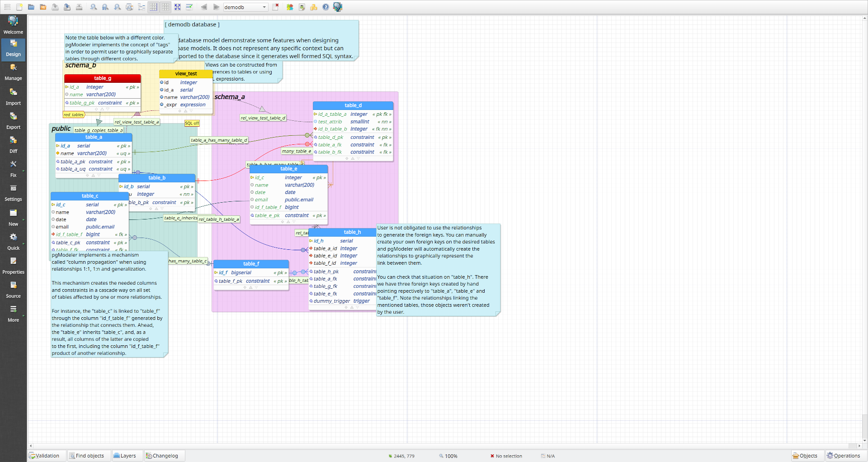Open the Find objects panel

pos(86,456)
